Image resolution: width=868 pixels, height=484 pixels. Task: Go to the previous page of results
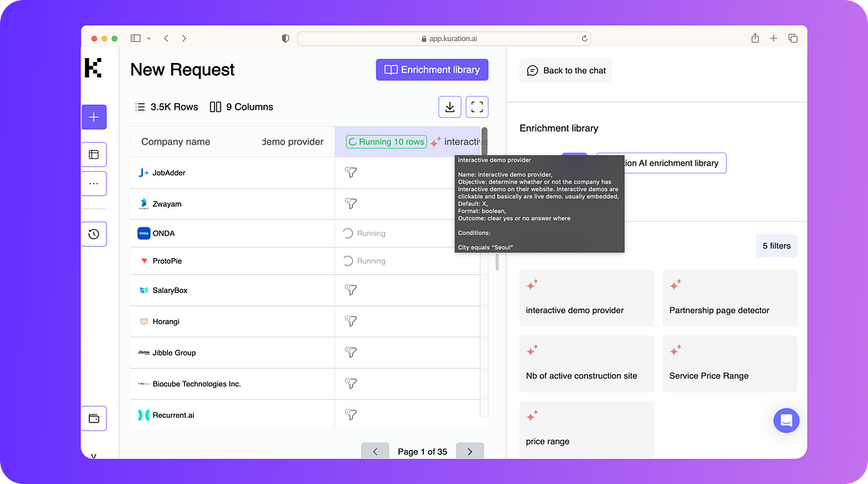[x=375, y=452]
